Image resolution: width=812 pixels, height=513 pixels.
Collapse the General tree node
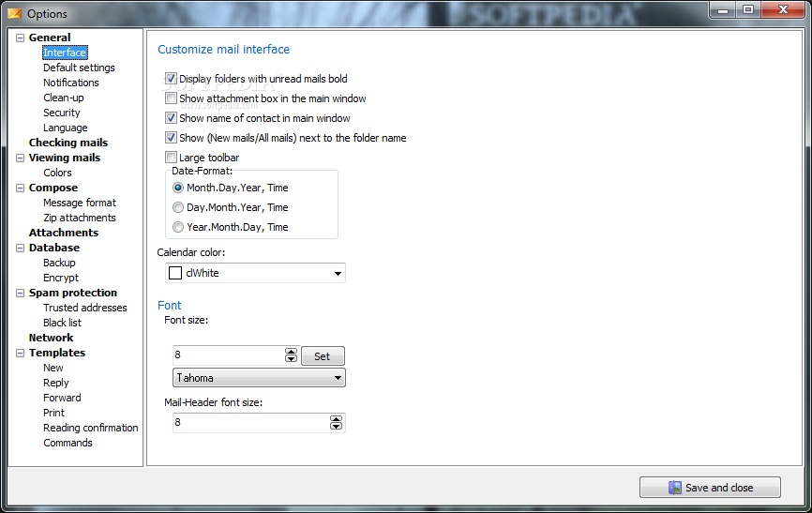point(21,38)
